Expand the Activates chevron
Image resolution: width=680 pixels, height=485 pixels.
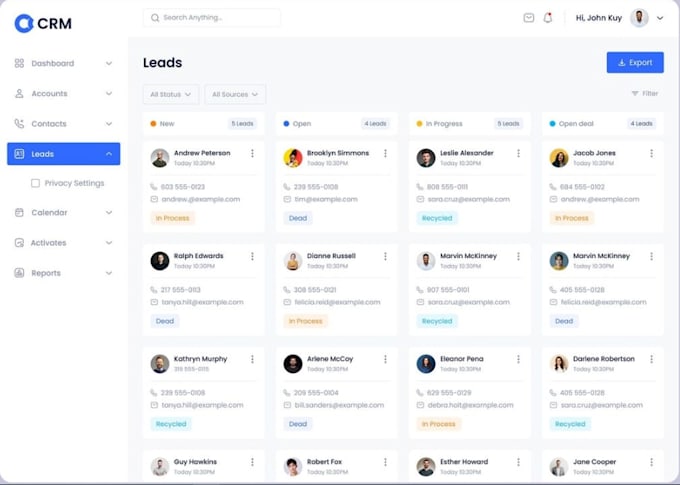pyautogui.click(x=109, y=243)
